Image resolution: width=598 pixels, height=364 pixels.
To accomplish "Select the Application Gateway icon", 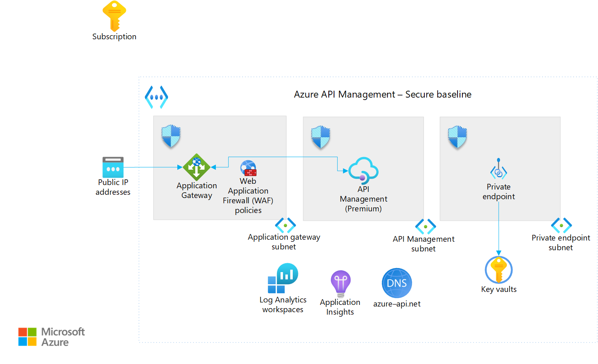I will tap(196, 167).
